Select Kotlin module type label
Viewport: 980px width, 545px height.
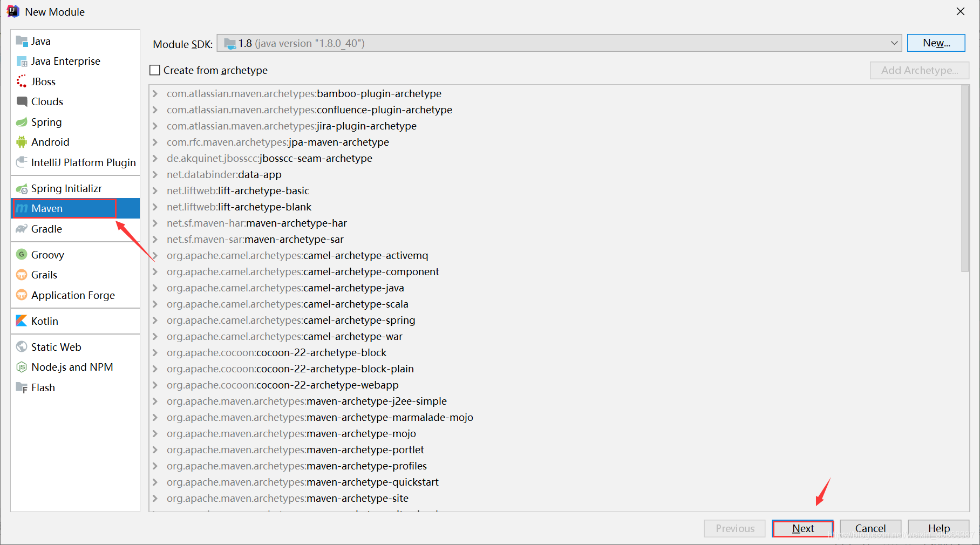point(45,321)
